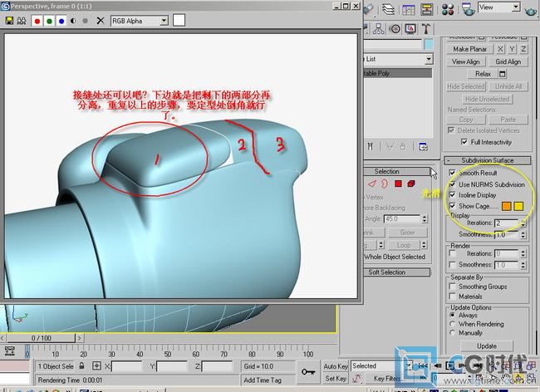This screenshot has height=392, width=540.
Task: Open the Schematic View icon
Action: (x=427, y=9)
